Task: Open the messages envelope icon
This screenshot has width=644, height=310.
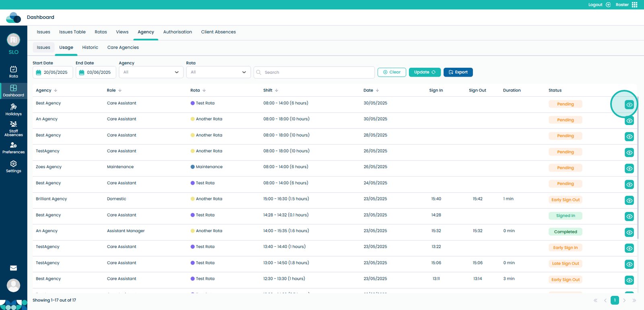Action: (x=13, y=268)
